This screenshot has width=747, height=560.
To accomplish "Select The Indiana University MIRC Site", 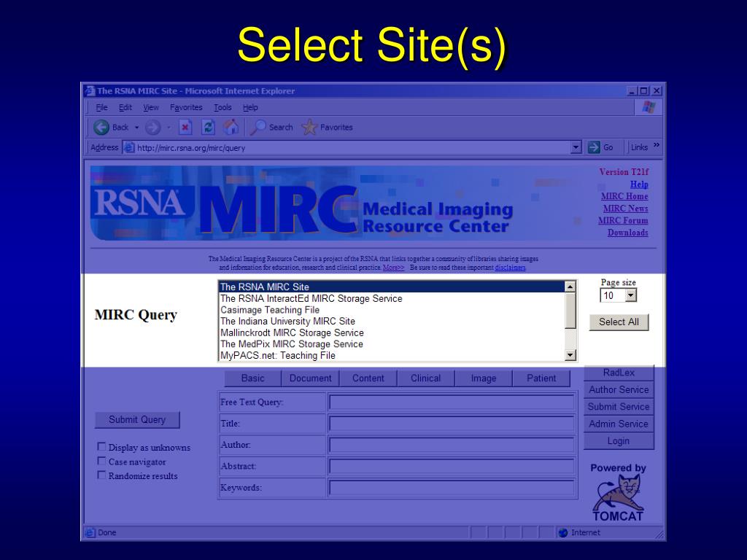I will point(391,322).
